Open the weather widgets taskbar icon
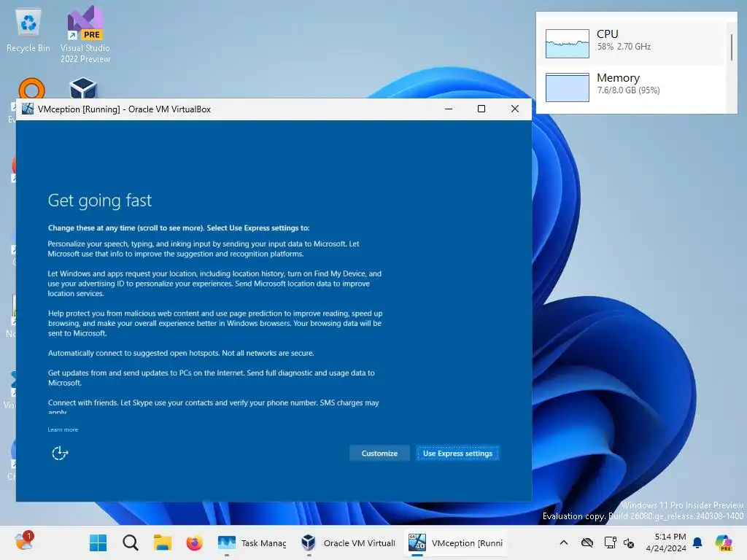The height and width of the screenshot is (560, 747). coord(24,542)
